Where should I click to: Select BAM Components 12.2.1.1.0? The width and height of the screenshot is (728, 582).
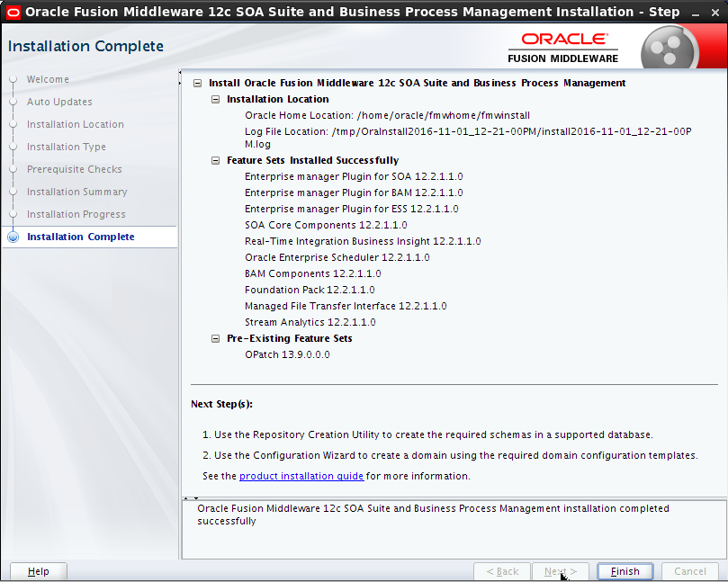click(x=313, y=273)
